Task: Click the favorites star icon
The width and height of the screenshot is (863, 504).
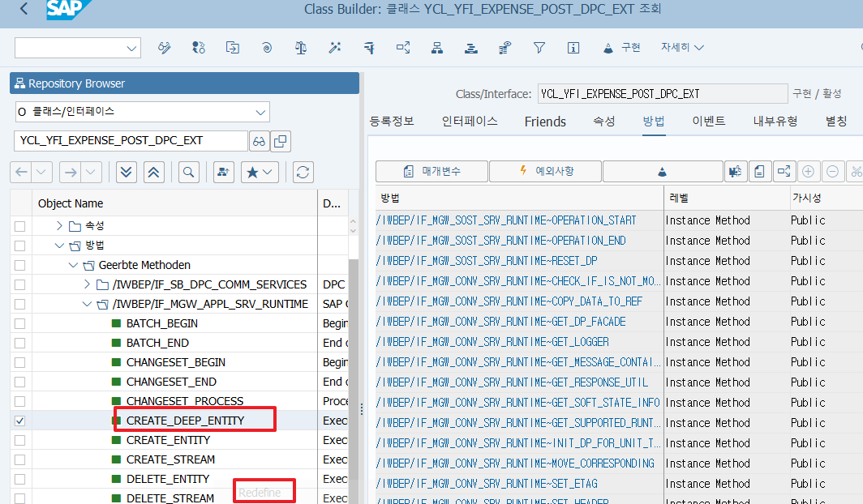Action: click(x=252, y=173)
